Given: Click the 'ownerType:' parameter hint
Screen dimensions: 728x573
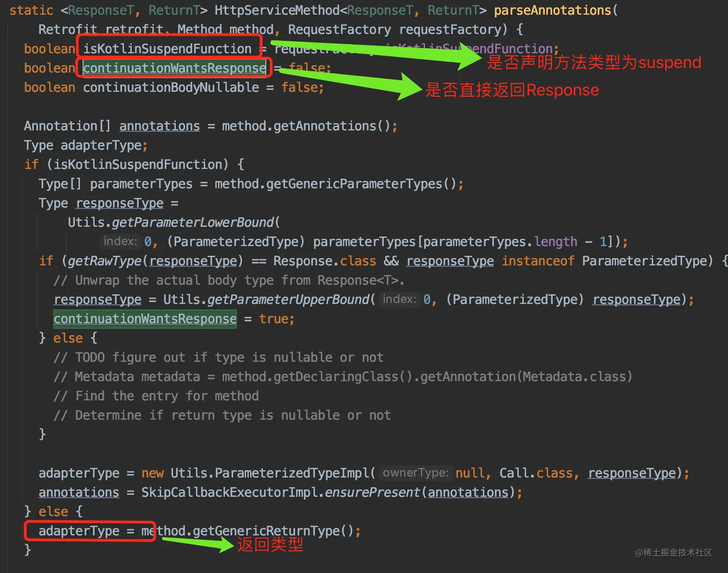Looking at the screenshot, I should click(416, 472).
